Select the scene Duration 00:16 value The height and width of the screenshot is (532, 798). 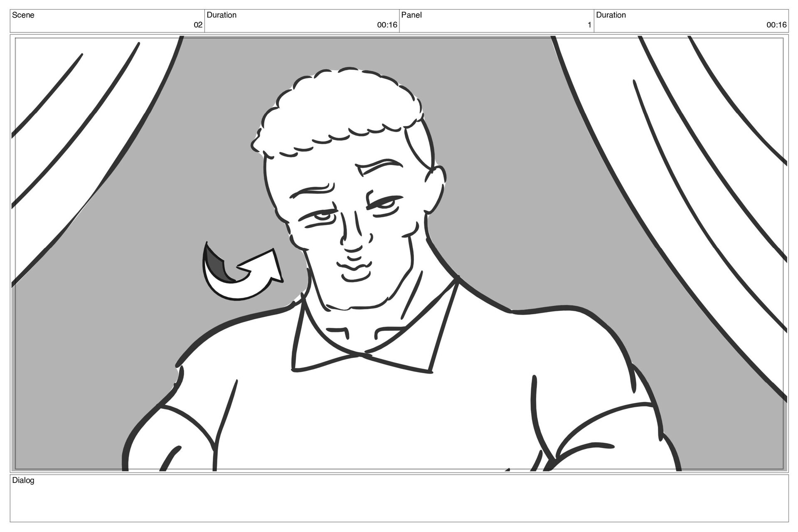387,25
